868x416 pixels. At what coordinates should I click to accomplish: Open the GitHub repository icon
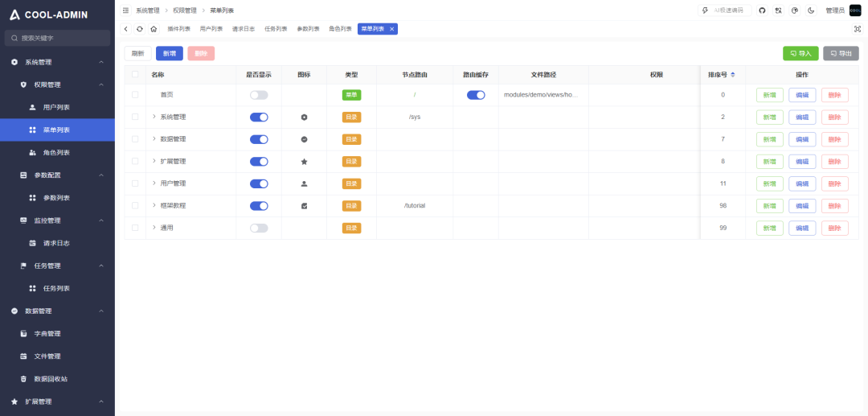[762, 10]
